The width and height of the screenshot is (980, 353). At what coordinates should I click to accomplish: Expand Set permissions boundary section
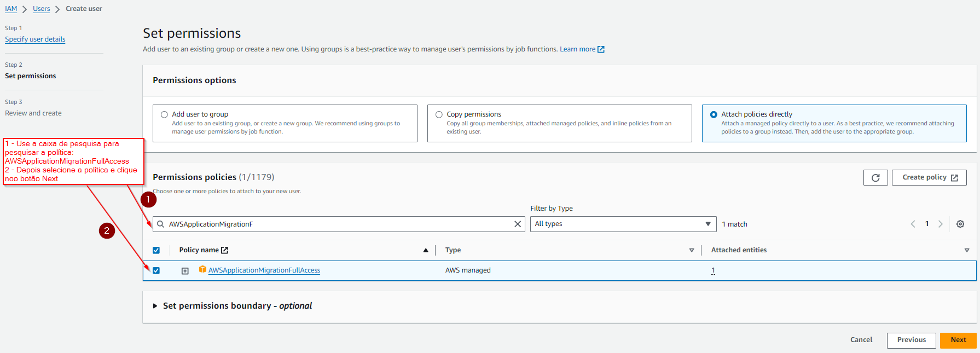[155, 306]
